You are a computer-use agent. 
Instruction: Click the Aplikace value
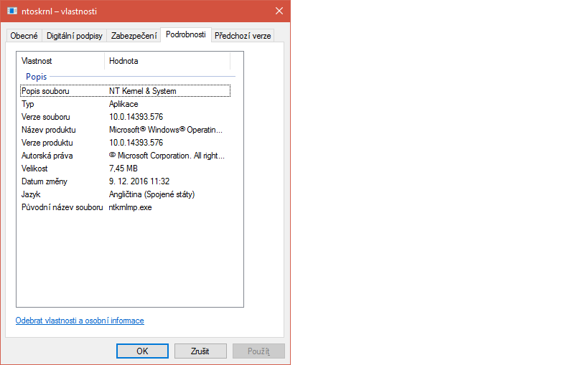click(x=123, y=104)
